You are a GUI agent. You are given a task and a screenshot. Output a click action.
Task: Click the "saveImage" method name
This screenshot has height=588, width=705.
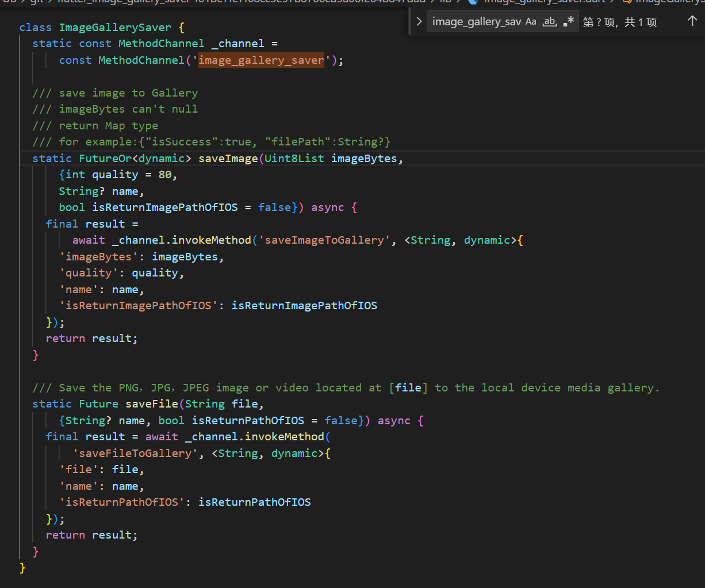point(228,159)
